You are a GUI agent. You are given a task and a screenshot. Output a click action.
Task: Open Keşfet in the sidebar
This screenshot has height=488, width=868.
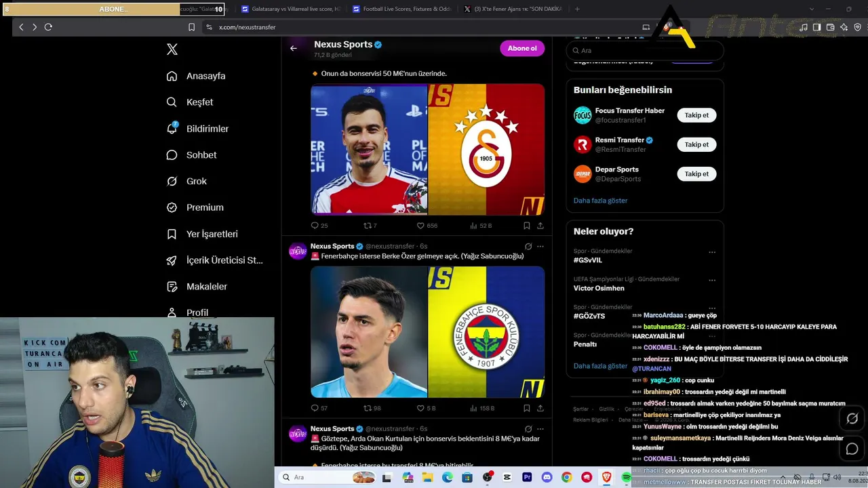coord(190,102)
